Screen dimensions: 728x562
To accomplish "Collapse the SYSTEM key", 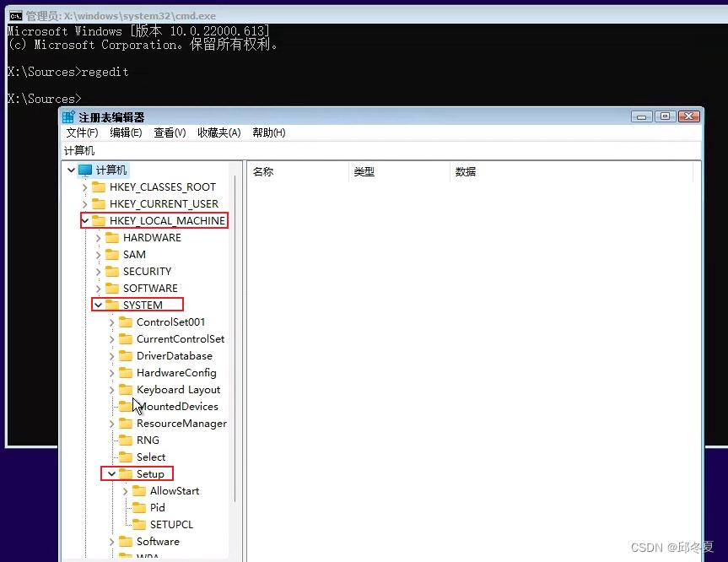I will [x=97, y=305].
